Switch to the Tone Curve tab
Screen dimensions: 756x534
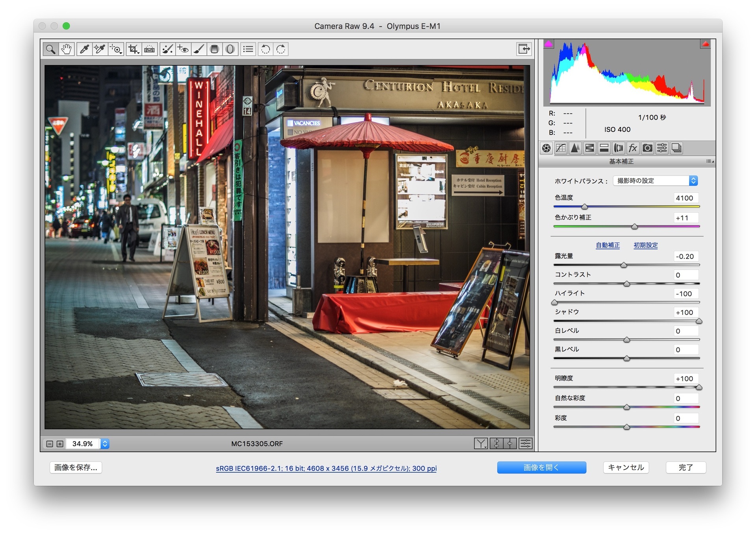point(561,148)
